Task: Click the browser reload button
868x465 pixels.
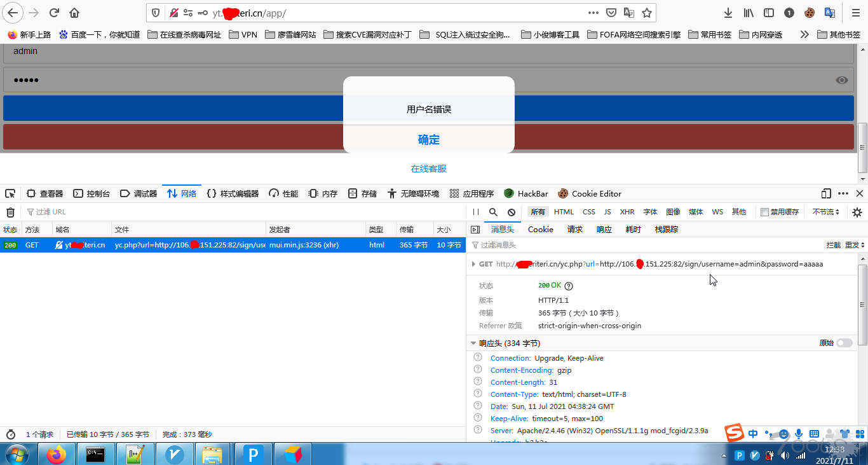Action: (x=55, y=13)
